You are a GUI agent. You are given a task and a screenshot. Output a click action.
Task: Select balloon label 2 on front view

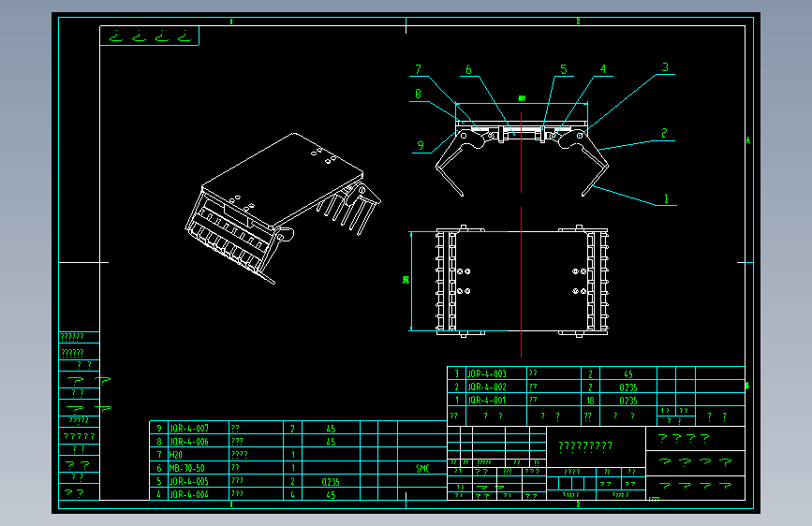[x=664, y=134]
